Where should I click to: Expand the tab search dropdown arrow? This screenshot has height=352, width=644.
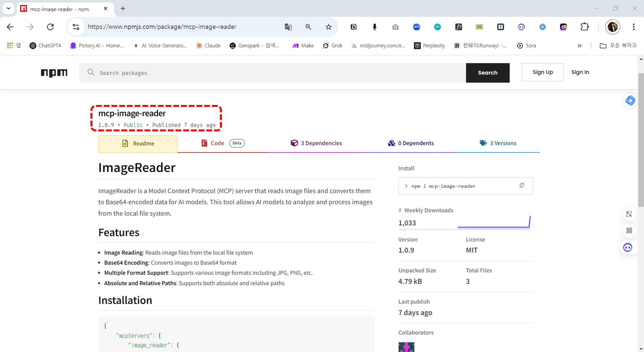[9, 8]
